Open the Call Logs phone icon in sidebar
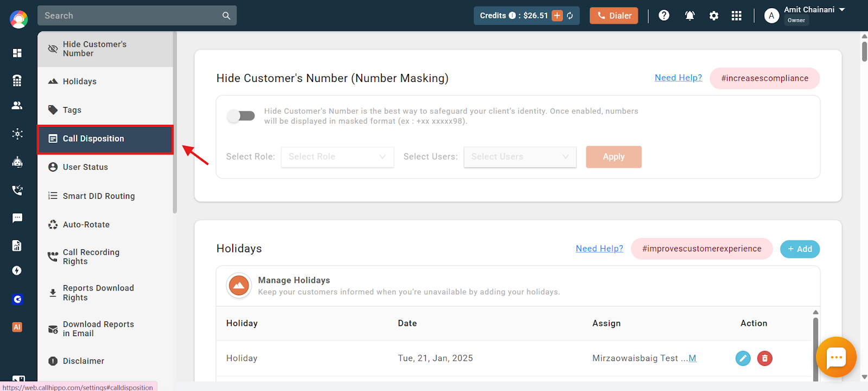This screenshot has height=391, width=868. (x=17, y=190)
